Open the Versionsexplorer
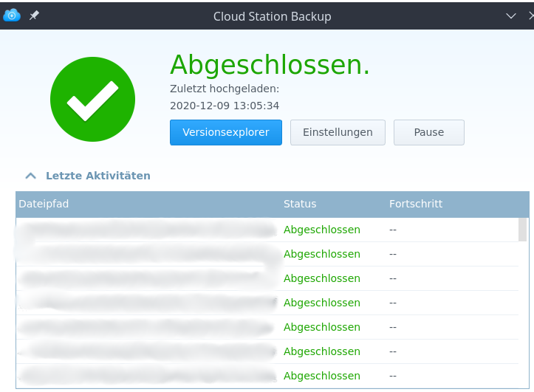534x392 pixels. coord(226,132)
